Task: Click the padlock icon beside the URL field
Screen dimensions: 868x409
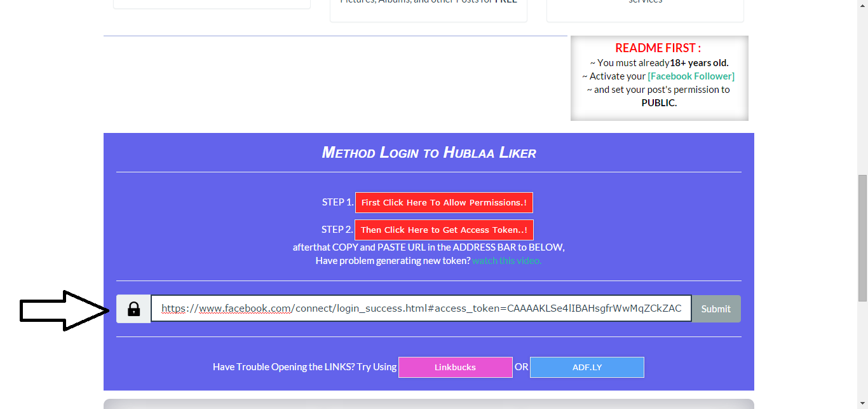Action: 133,308
